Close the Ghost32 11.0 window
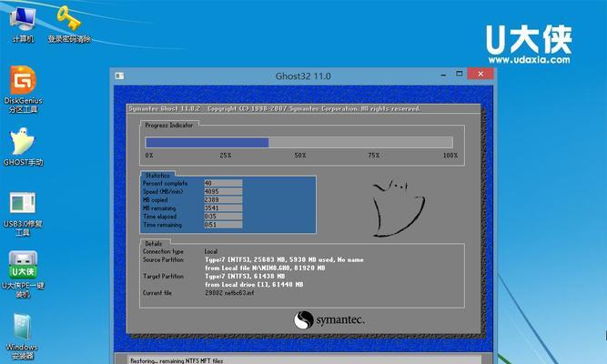This screenshot has width=607, height=364. 481,74
